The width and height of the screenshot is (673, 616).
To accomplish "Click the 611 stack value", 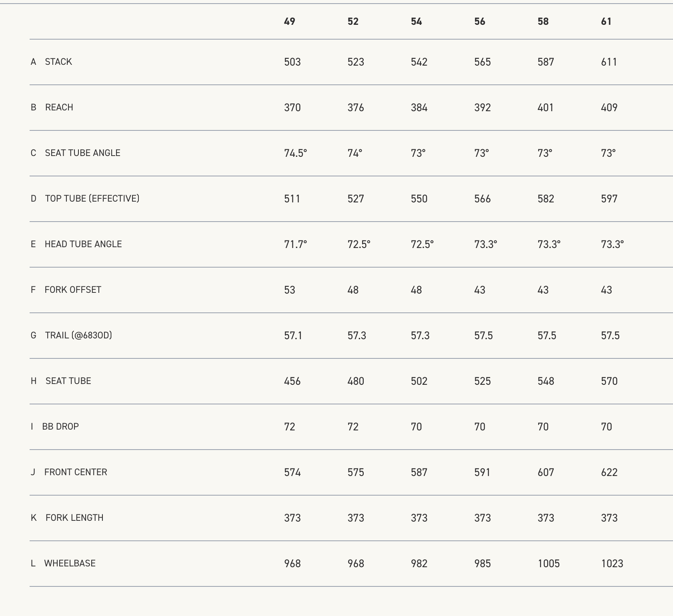I will pos(609,62).
